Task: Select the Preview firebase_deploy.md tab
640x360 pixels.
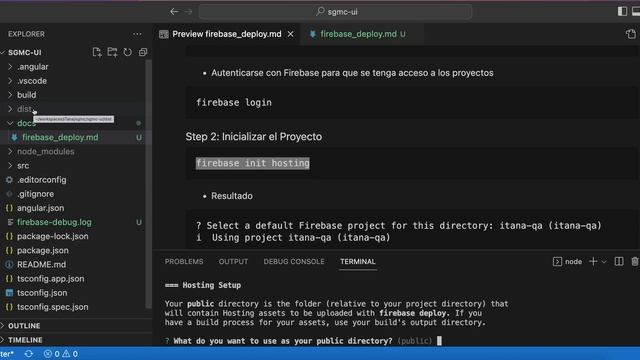Action: [x=227, y=34]
